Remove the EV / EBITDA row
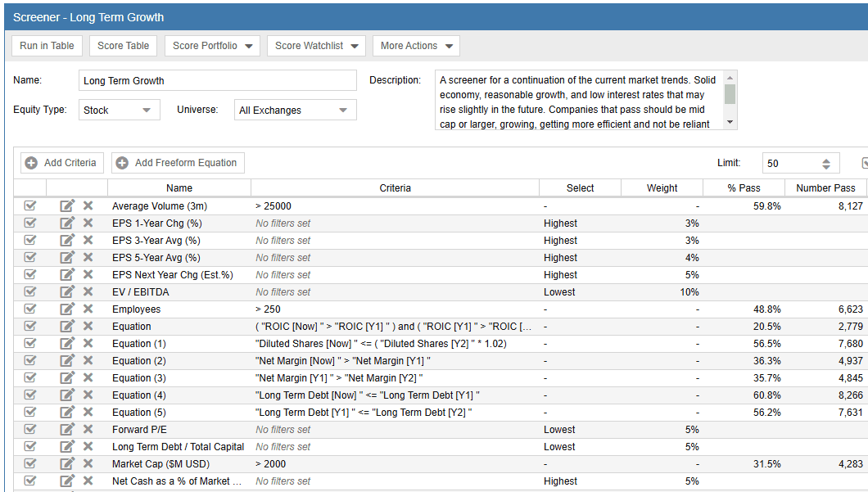The height and width of the screenshot is (492, 868). pos(88,291)
